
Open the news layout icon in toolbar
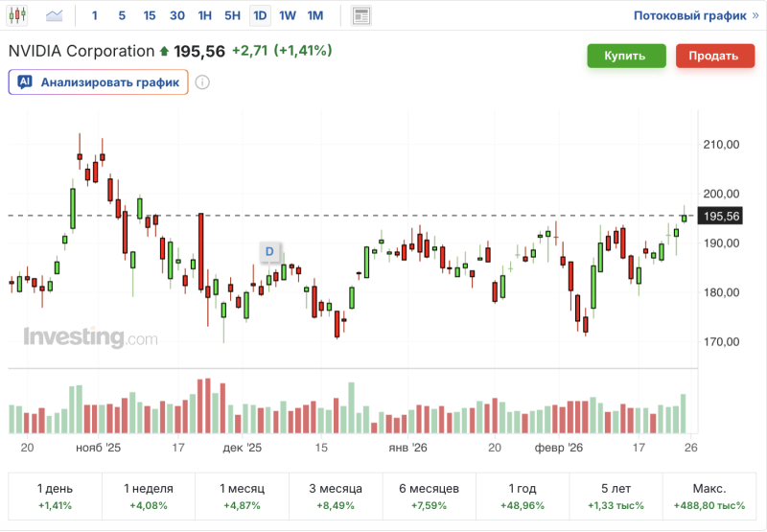(x=361, y=15)
